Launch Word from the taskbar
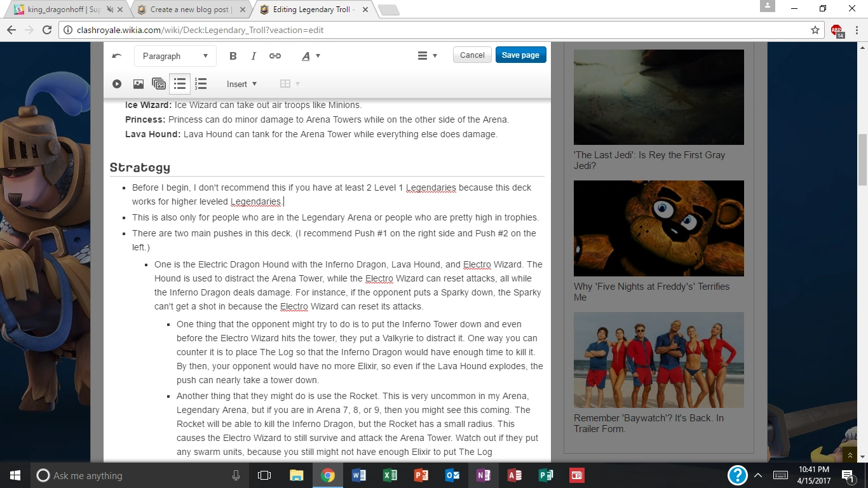Viewport: 868px width, 488px height. 358,475
